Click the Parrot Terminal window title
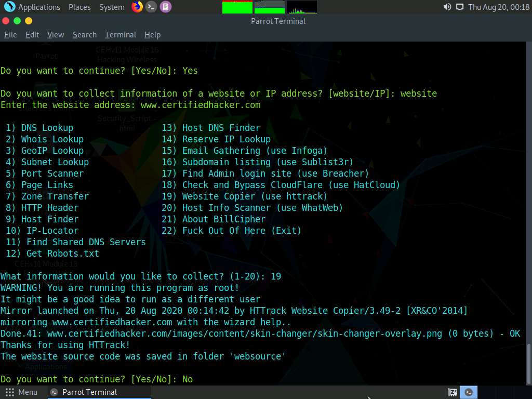The height and width of the screenshot is (399, 532). (x=278, y=21)
